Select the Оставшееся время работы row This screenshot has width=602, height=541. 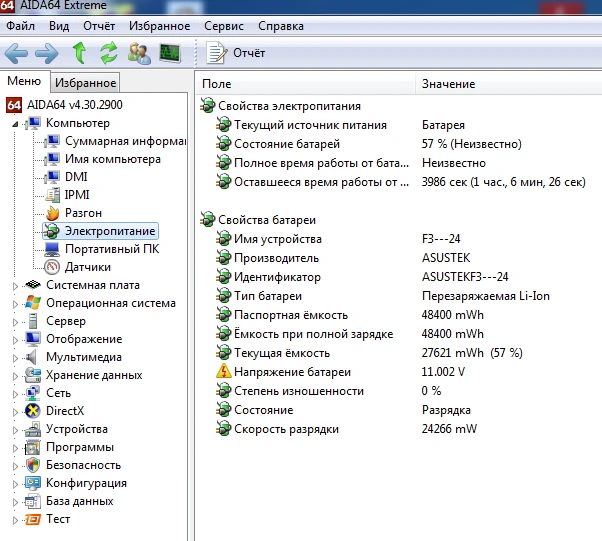(399, 182)
